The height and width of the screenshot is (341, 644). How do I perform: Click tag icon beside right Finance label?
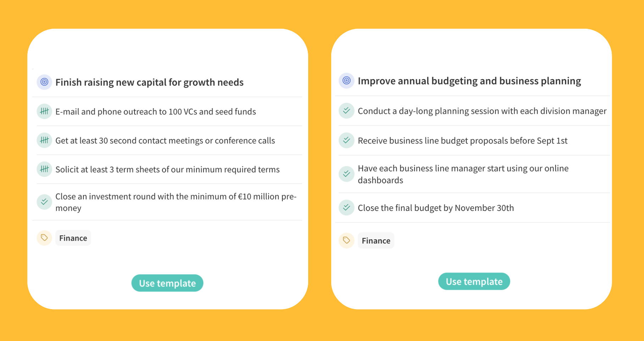pyautogui.click(x=346, y=241)
